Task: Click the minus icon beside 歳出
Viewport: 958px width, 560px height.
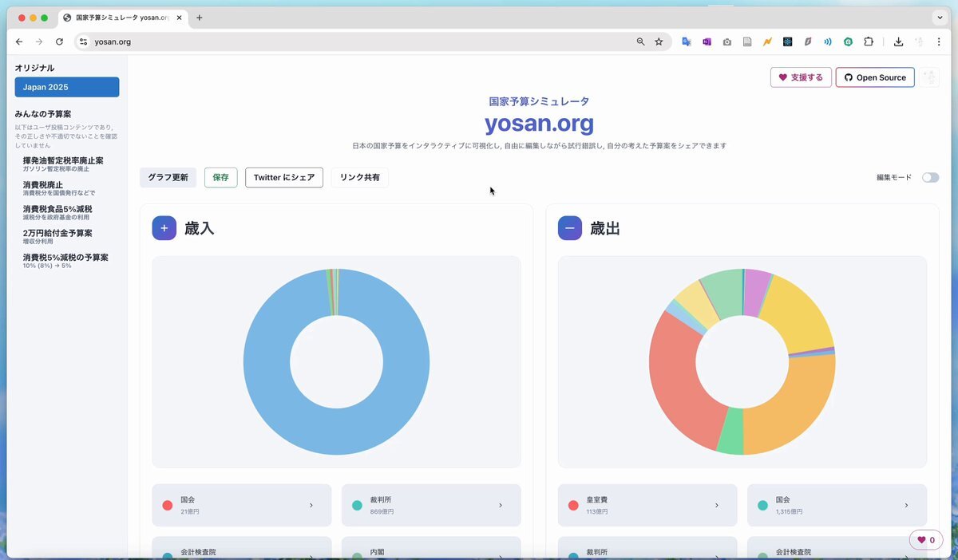Action: tap(570, 228)
